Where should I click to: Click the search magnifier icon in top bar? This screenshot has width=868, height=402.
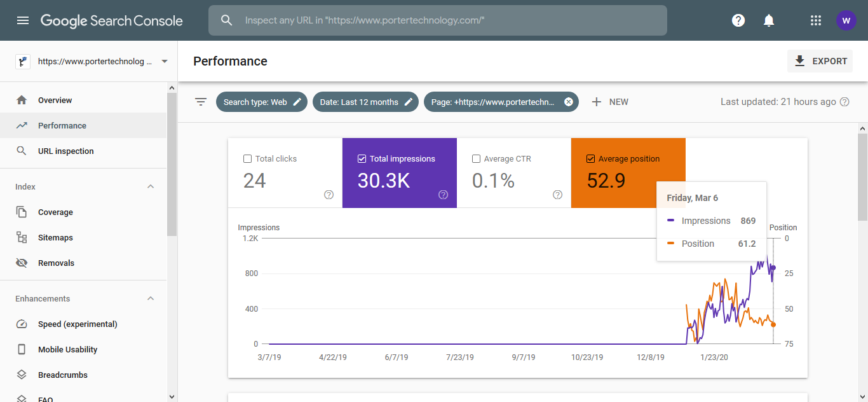(x=227, y=20)
